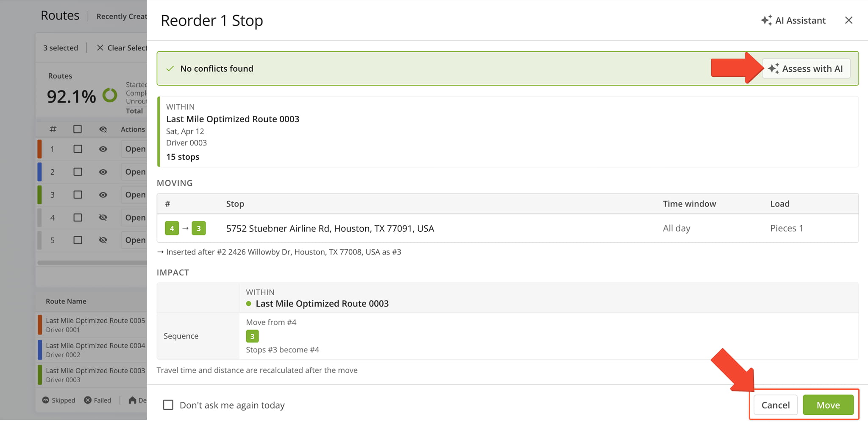Confirm with the green Move button

pyautogui.click(x=828, y=405)
